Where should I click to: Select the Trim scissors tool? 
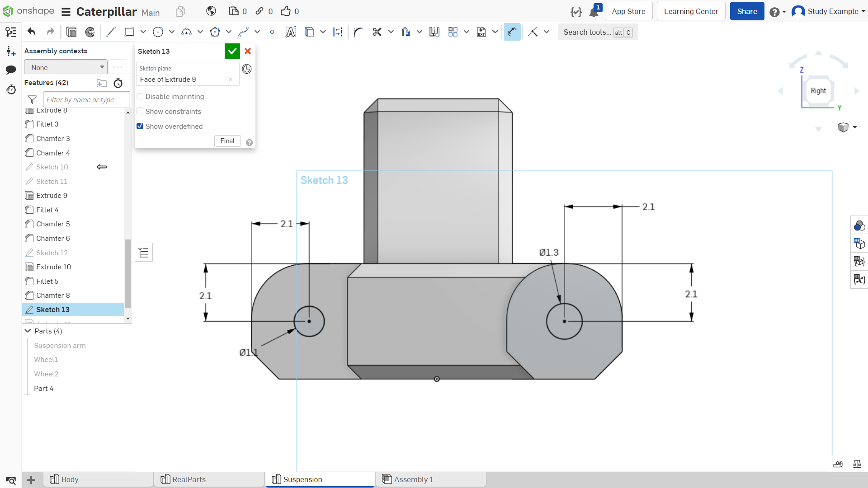(377, 32)
